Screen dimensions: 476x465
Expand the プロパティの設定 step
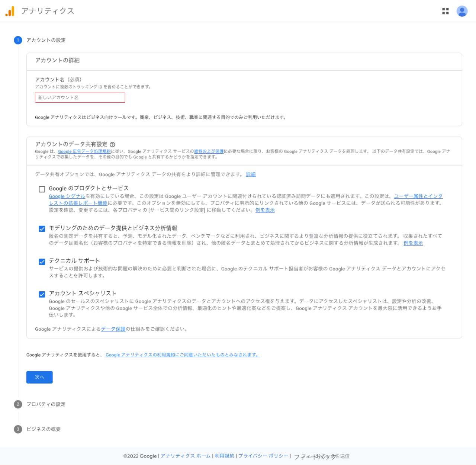coord(46,404)
